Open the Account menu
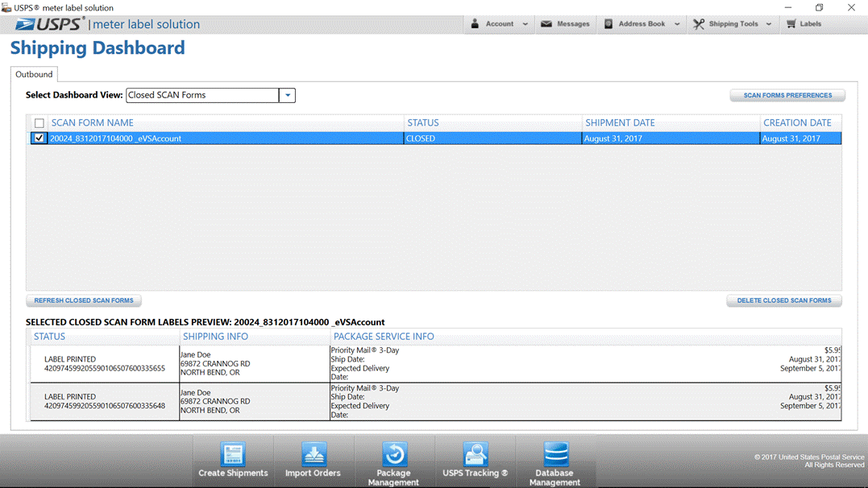This screenshot has width=868, height=488. 500,24
